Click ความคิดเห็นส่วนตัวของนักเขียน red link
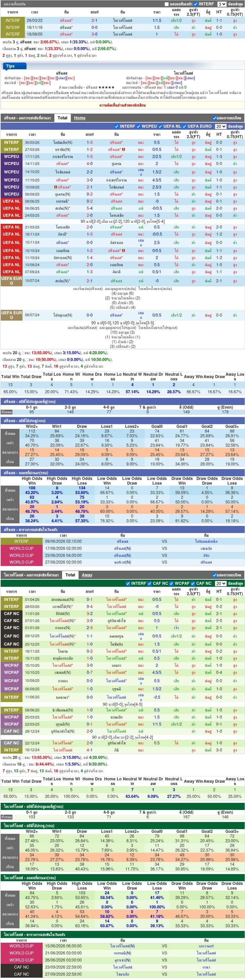 tap(122, 105)
